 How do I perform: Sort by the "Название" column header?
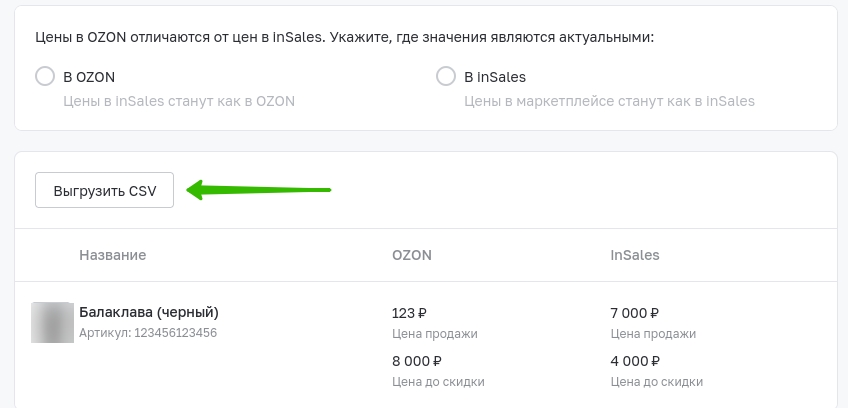point(112,255)
